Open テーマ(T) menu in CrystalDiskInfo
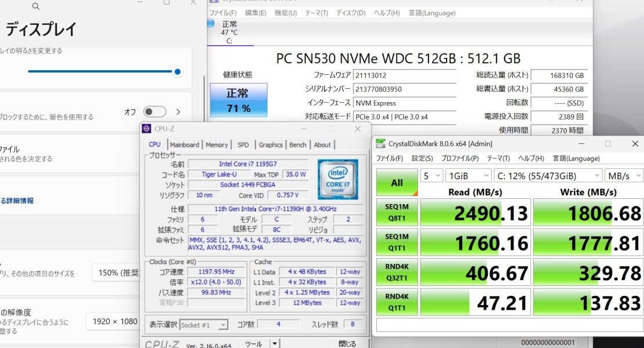The height and width of the screenshot is (348, 644). pos(316,13)
